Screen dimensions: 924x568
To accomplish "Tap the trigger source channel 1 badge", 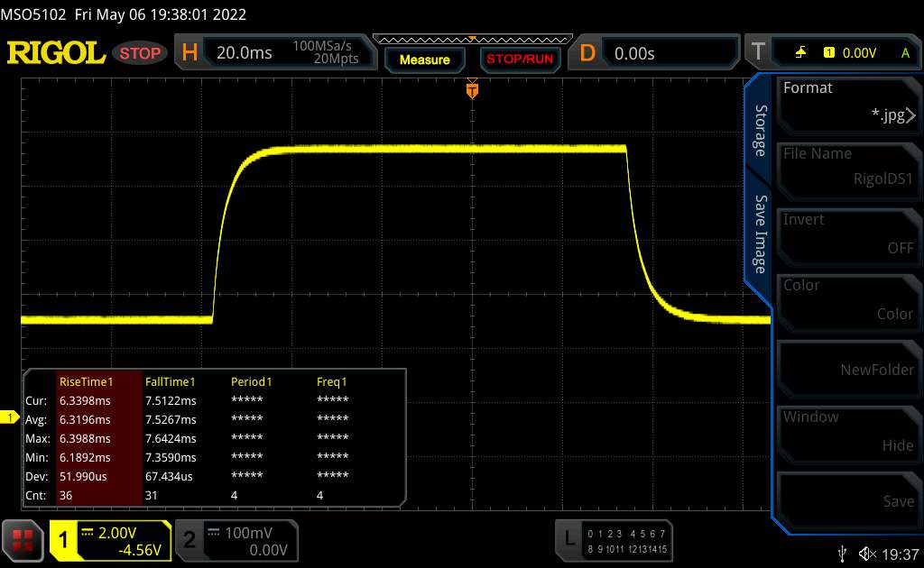I will tap(829, 53).
